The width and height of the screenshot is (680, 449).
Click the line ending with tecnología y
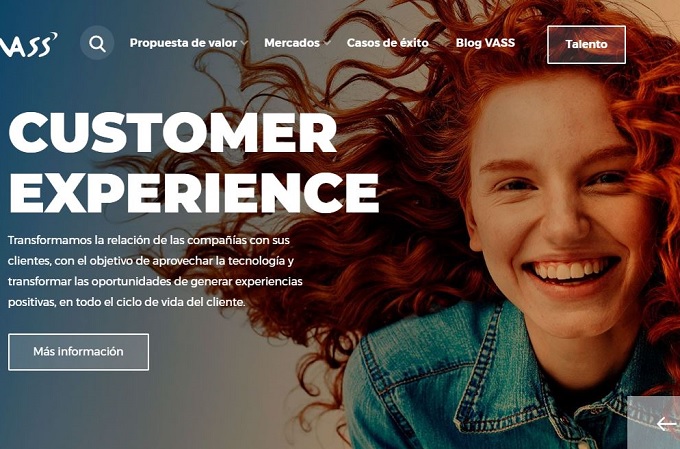(151, 261)
